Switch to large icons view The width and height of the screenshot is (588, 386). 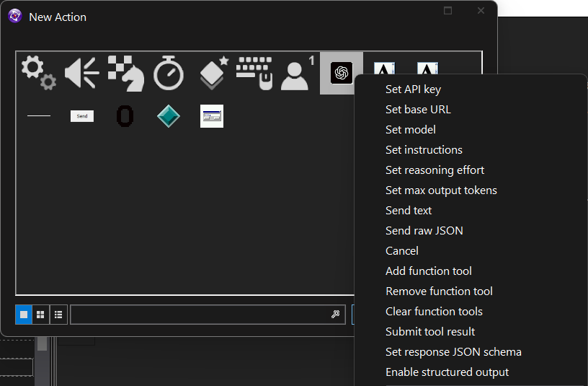point(24,315)
